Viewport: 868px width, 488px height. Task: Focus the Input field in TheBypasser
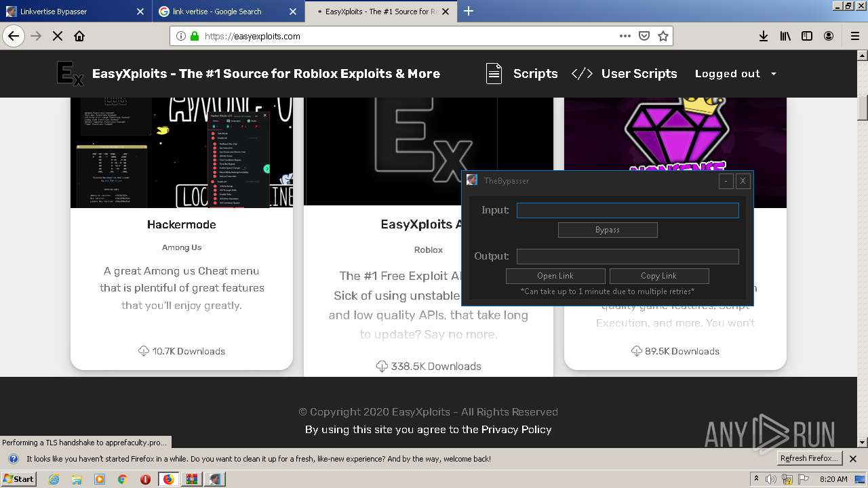point(628,210)
